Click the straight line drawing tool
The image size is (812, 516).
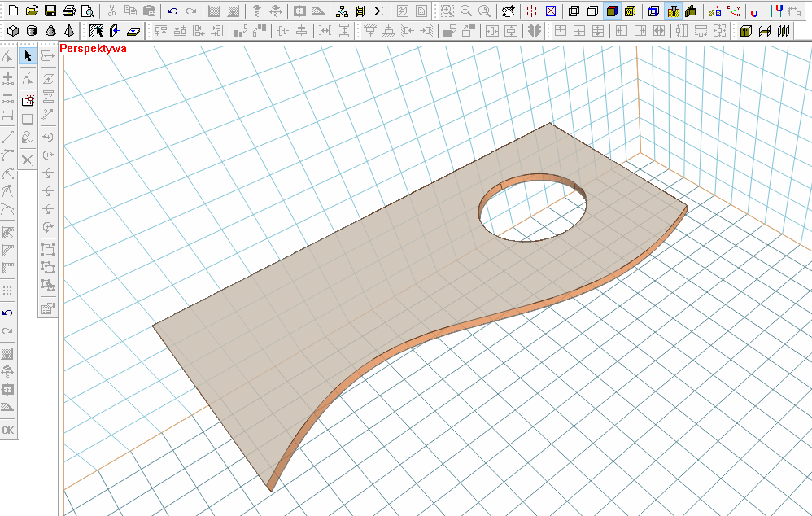[7, 138]
